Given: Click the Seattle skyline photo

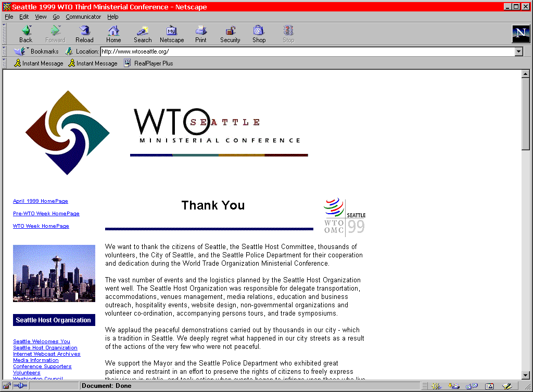Looking at the screenshot, I should click(x=54, y=273).
